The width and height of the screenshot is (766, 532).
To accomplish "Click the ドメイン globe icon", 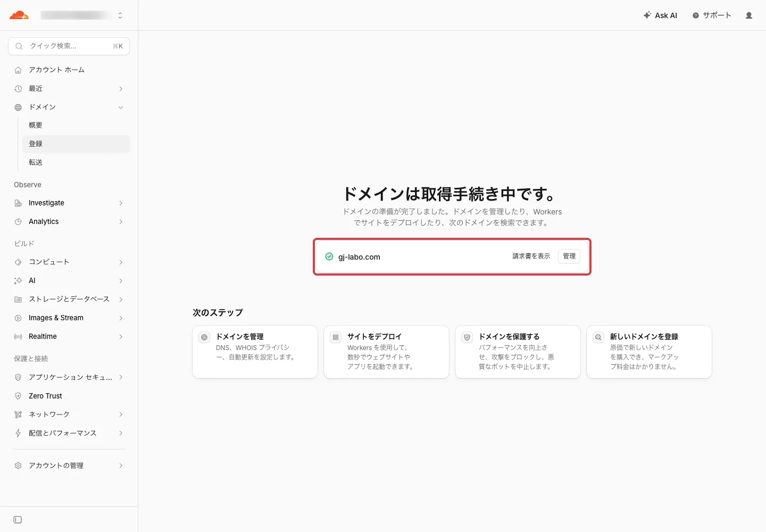I will click(18, 107).
